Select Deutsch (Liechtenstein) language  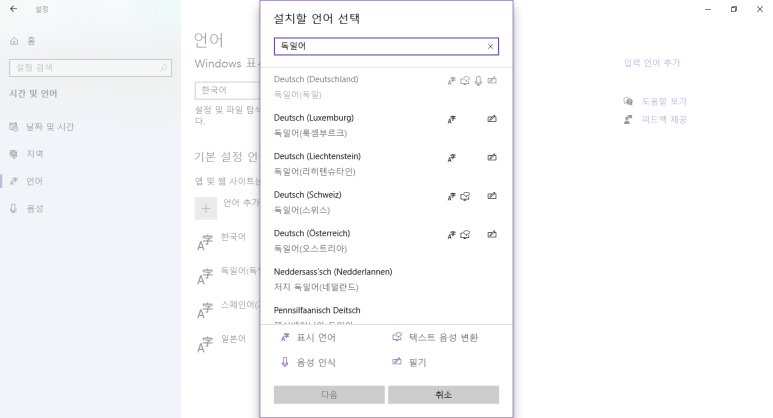click(386, 164)
